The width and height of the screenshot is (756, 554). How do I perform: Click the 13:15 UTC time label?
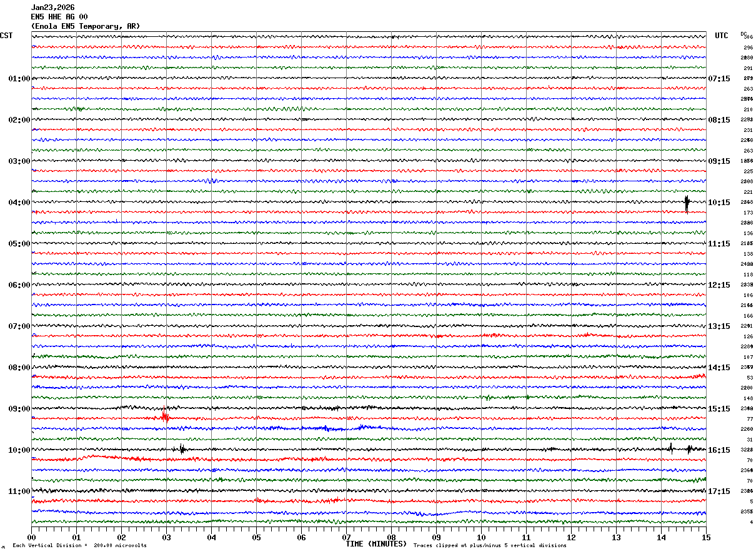pyautogui.click(x=719, y=326)
